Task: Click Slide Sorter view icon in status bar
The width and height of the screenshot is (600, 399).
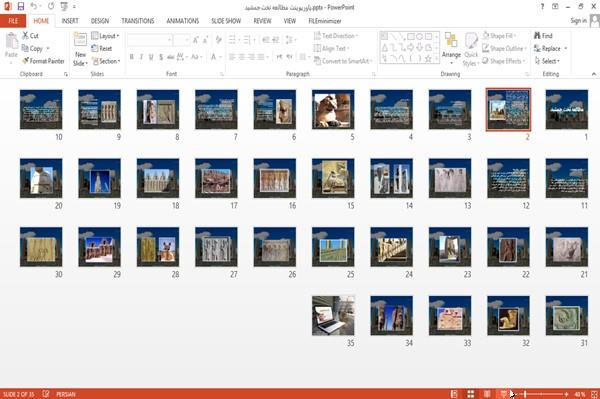Action: point(470,394)
